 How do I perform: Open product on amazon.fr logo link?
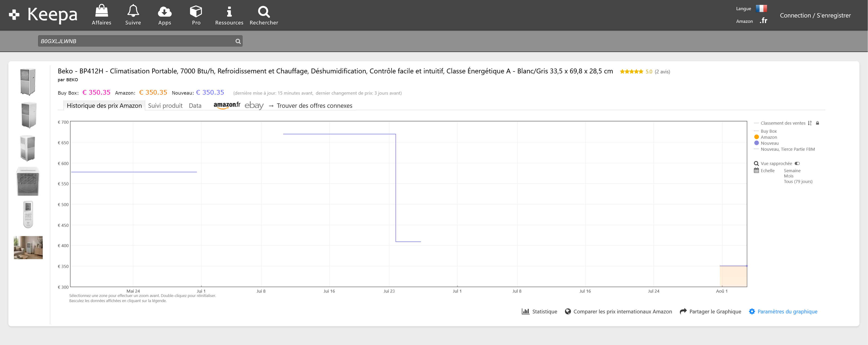pos(227,105)
